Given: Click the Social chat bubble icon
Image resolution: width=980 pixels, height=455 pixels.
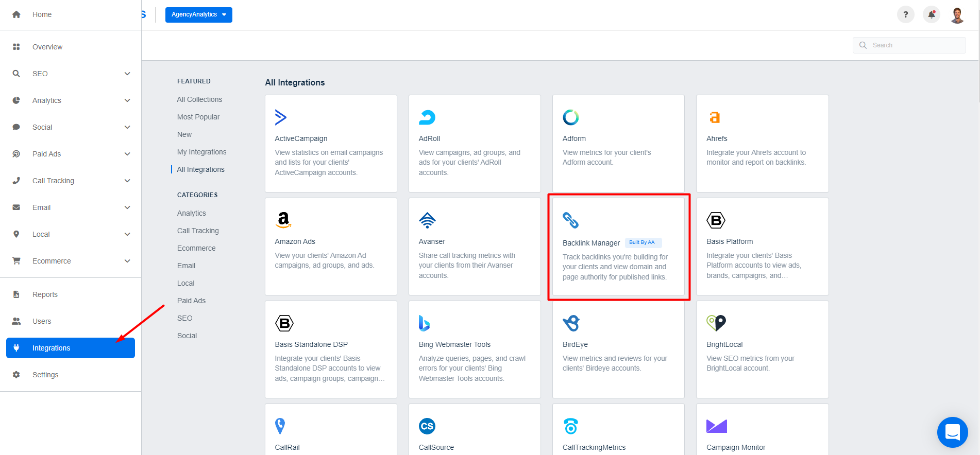Looking at the screenshot, I should click(16, 127).
